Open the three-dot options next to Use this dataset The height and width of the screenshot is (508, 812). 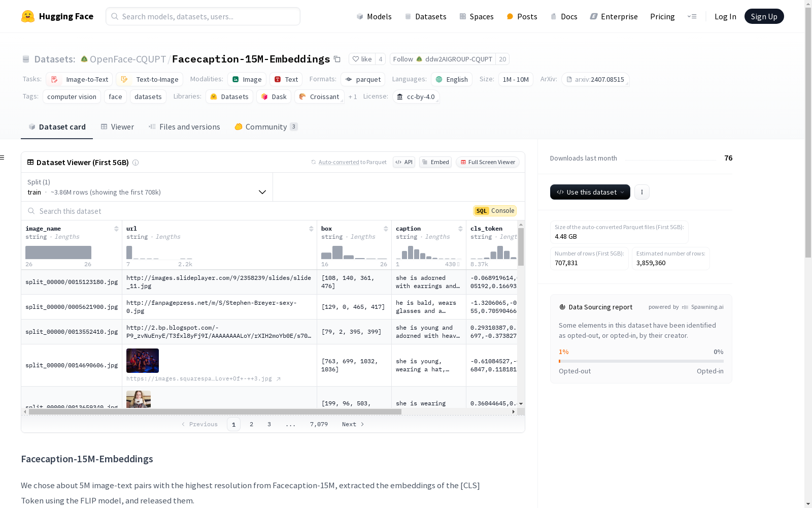tap(642, 192)
